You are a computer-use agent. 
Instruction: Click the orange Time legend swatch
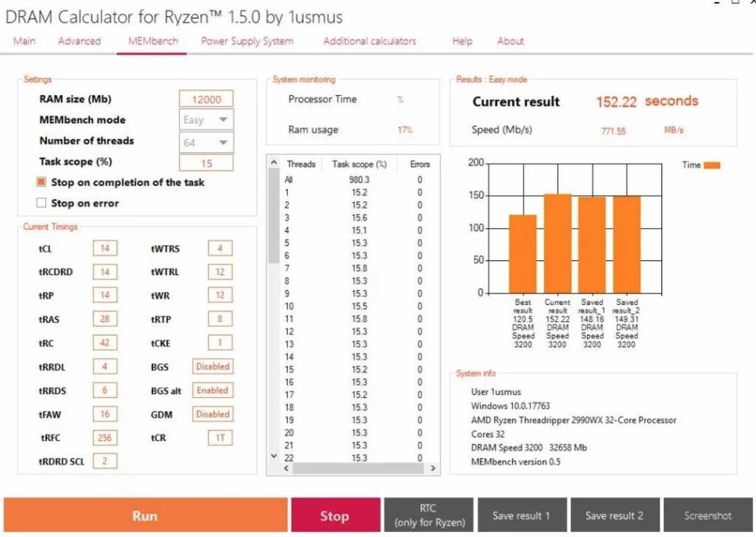[712, 165]
